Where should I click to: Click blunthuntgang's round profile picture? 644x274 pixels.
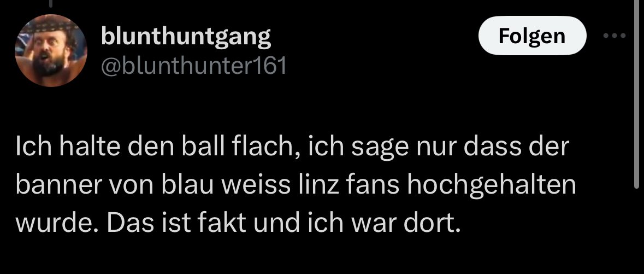51,50
